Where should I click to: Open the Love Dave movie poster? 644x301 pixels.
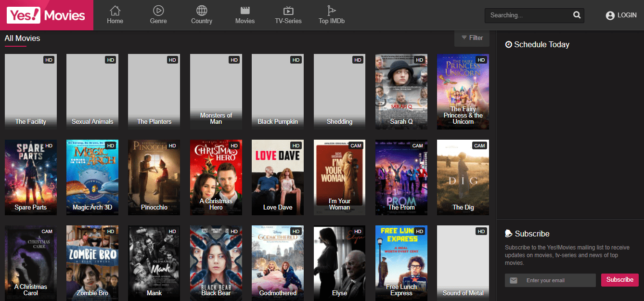point(278,177)
